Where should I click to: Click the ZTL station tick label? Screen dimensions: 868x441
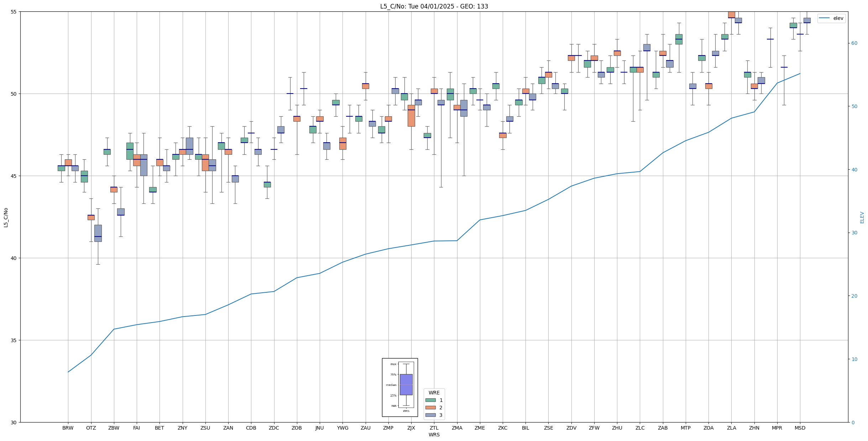[434, 428]
